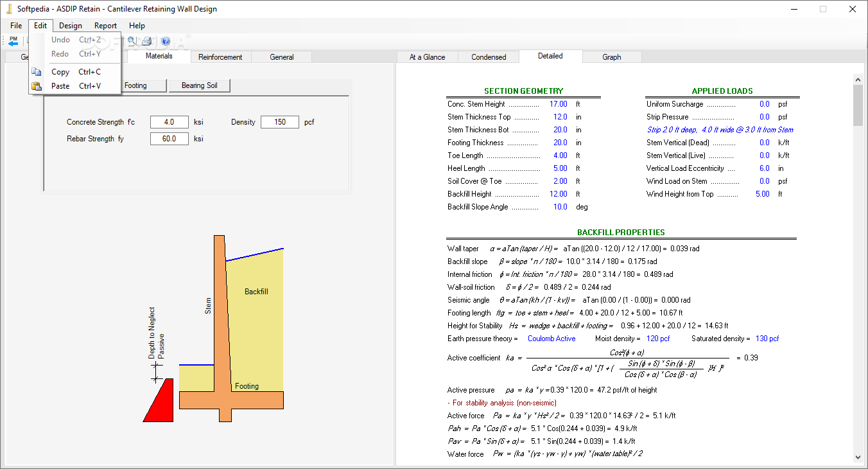Click the Stem label in the diagram

(x=208, y=306)
